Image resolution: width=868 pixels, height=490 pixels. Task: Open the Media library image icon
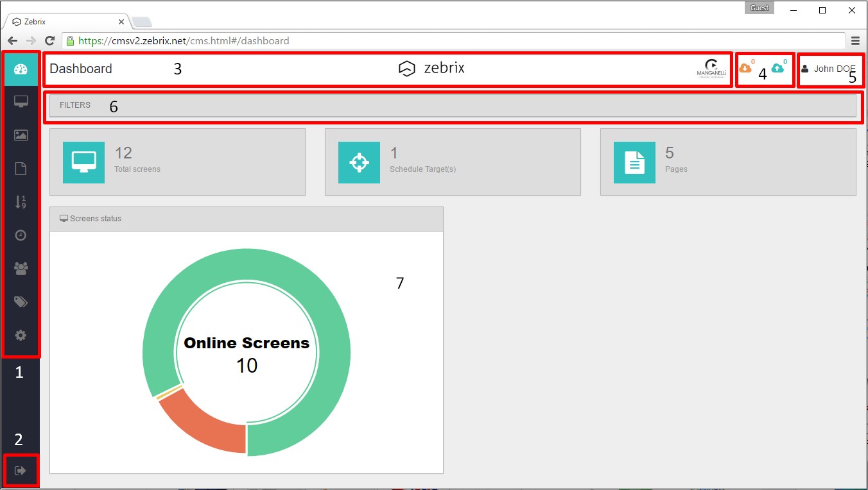pyautogui.click(x=21, y=135)
